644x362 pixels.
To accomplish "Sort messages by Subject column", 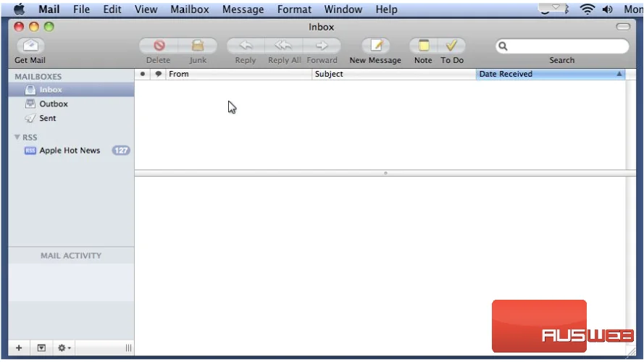I will (x=394, y=74).
